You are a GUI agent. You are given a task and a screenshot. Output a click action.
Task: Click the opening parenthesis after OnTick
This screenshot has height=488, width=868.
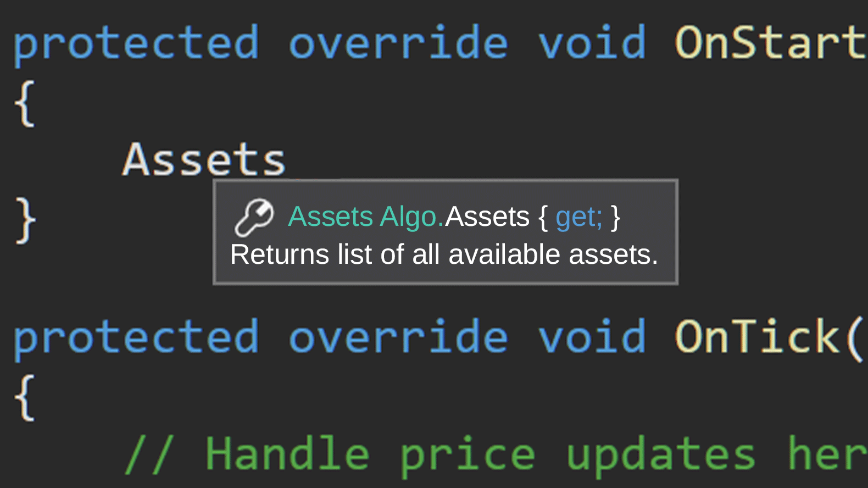[855, 338]
